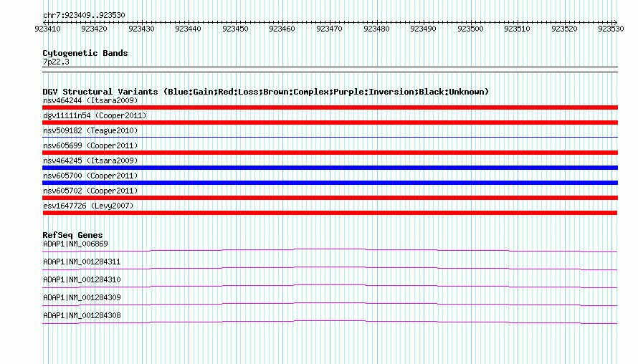Click the thin blue nsv509182 variant line
This screenshot has height=364, width=638.
330,137
